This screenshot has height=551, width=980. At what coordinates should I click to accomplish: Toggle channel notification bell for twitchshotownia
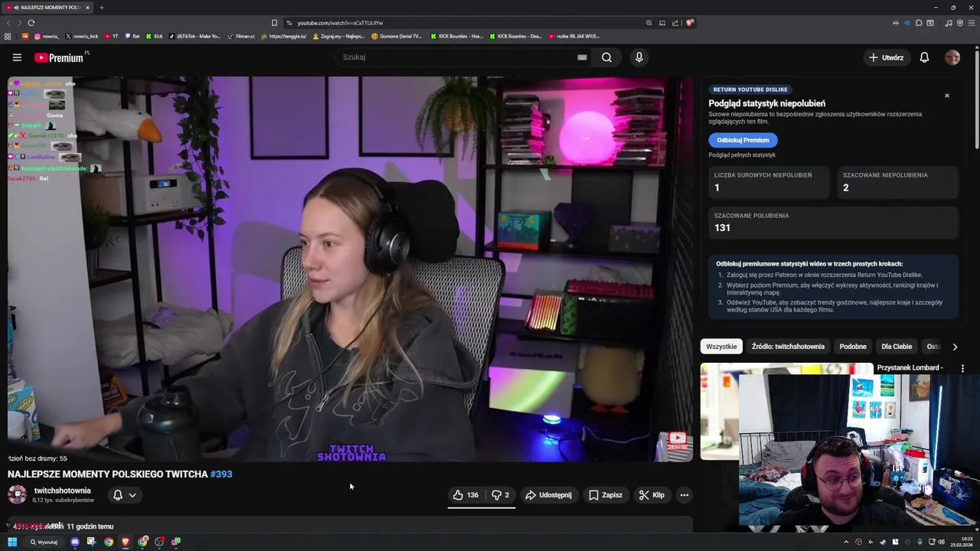click(x=118, y=495)
